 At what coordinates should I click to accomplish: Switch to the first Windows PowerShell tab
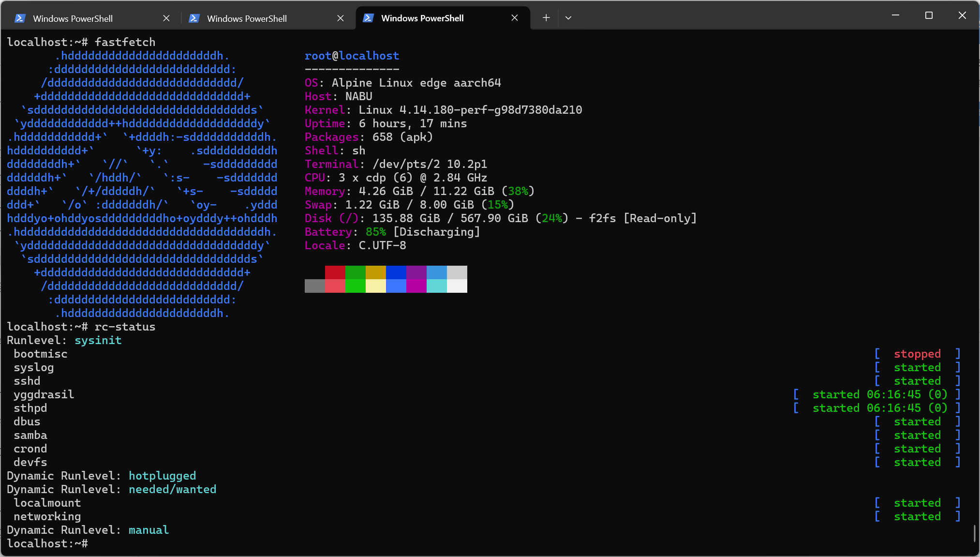(x=73, y=18)
